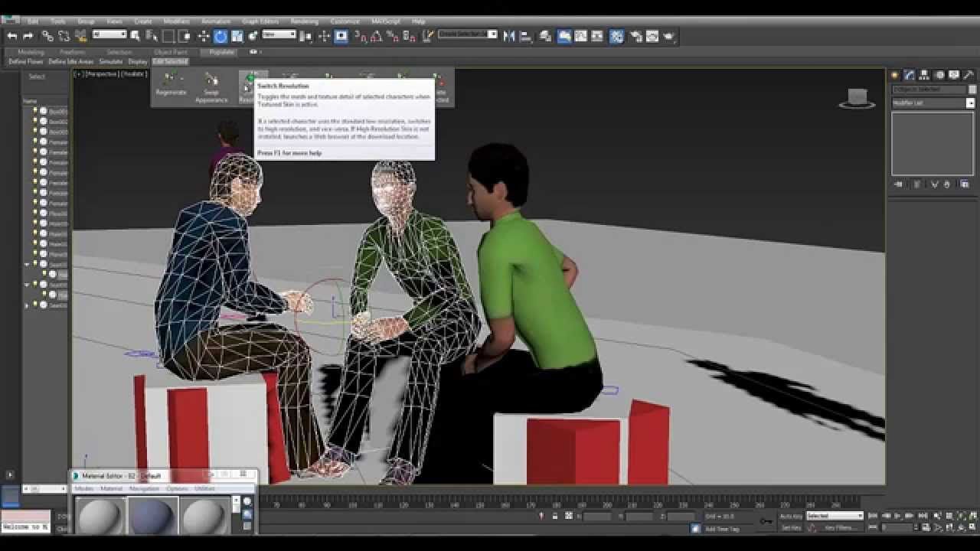Expand the bottom tree node in Scene Explorer
Image resolution: width=980 pixels, height=551 pixels.
coord(27,305)
